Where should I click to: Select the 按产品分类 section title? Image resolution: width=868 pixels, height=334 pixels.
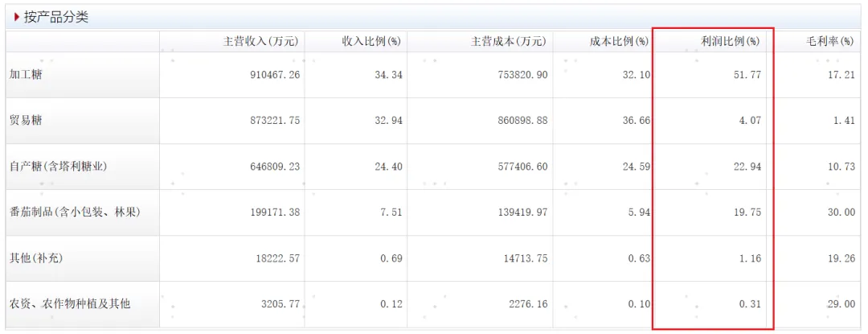tap(56, 18)
